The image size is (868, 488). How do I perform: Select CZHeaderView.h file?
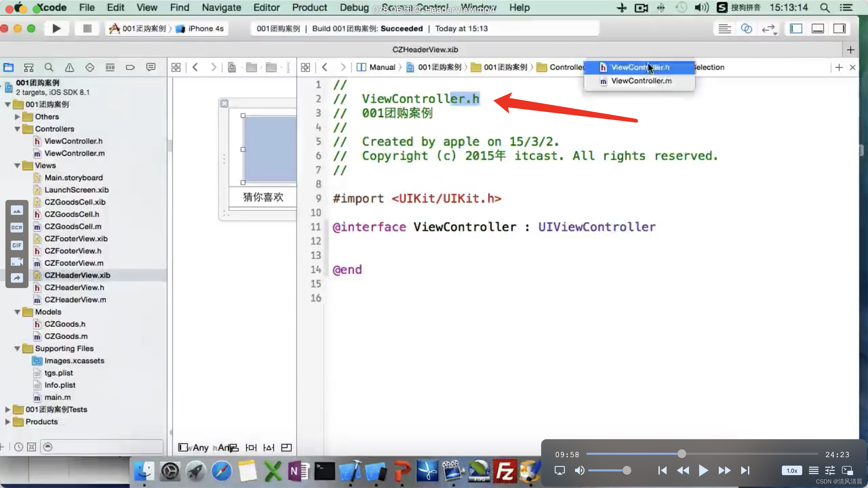(x=74, y=287)
